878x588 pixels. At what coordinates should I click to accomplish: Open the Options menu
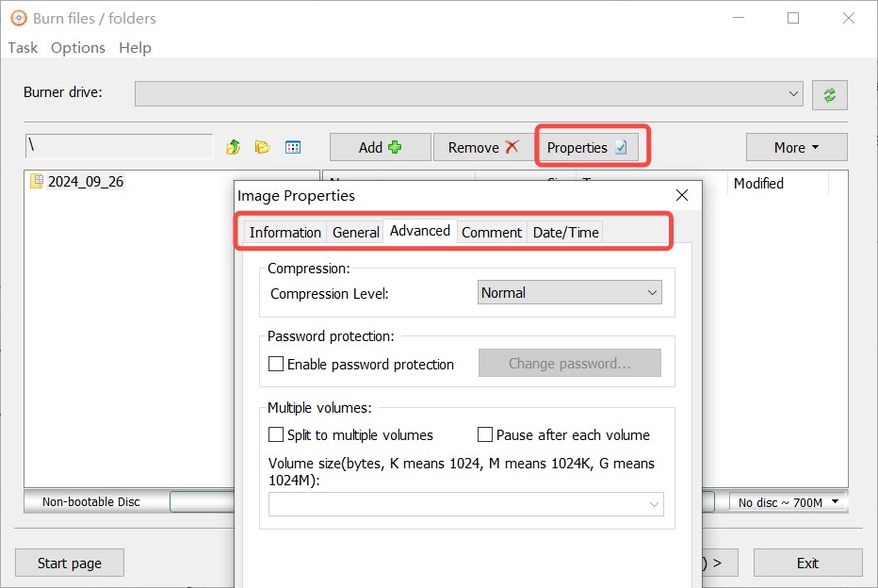(78, 48)
